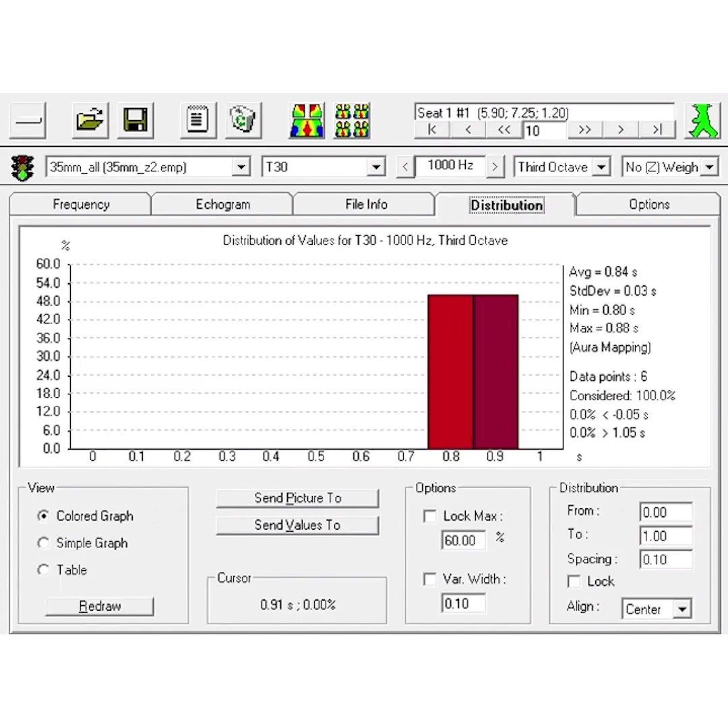This screenshot has width=728, height=728.
Task: Select the Table view option
Action: tap(44, 570)
